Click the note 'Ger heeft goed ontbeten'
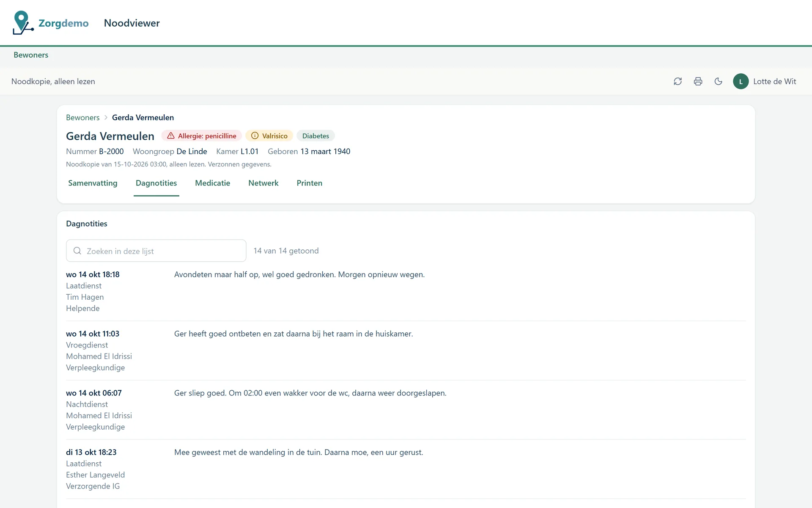 click(294, 334)
